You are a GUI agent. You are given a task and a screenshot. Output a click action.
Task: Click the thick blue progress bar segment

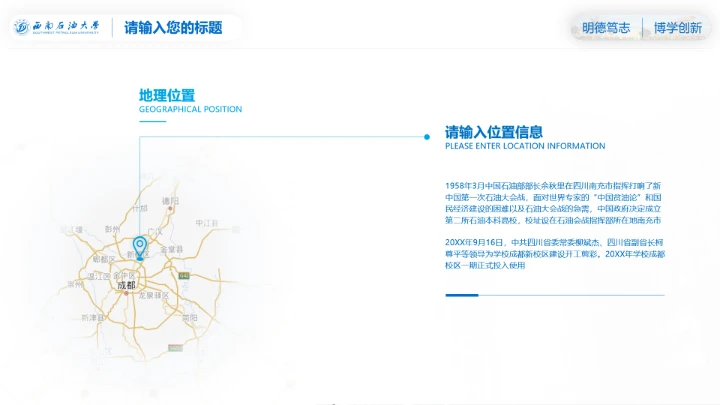[x=462, y=295]
